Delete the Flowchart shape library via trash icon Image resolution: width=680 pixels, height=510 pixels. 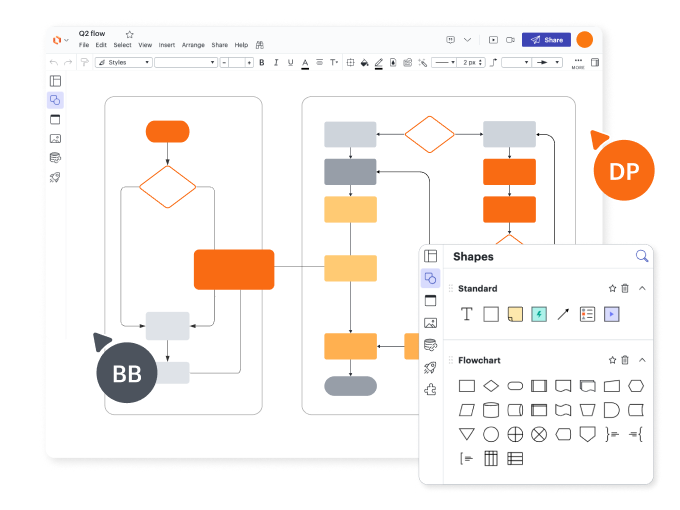tap(625, 360)
